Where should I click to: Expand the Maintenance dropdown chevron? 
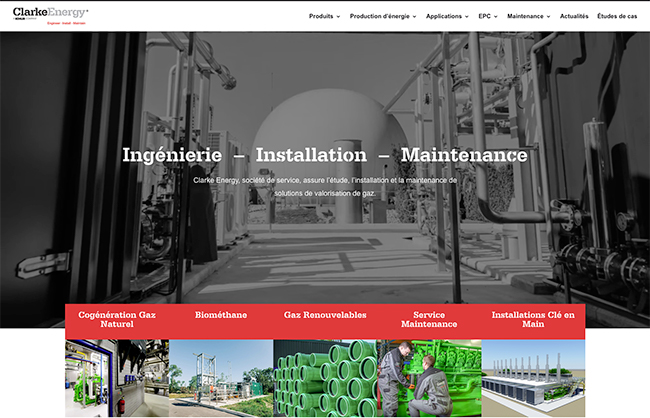(548, 17)
